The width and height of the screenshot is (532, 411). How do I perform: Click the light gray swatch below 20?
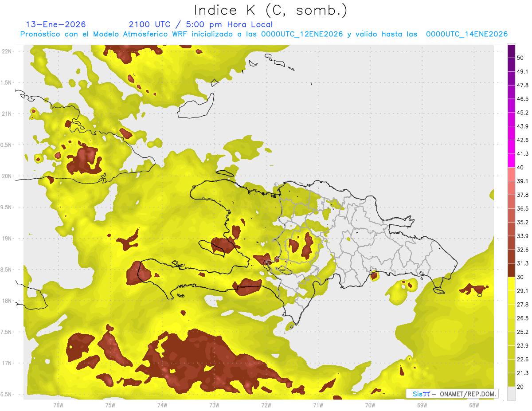(511, 394)
